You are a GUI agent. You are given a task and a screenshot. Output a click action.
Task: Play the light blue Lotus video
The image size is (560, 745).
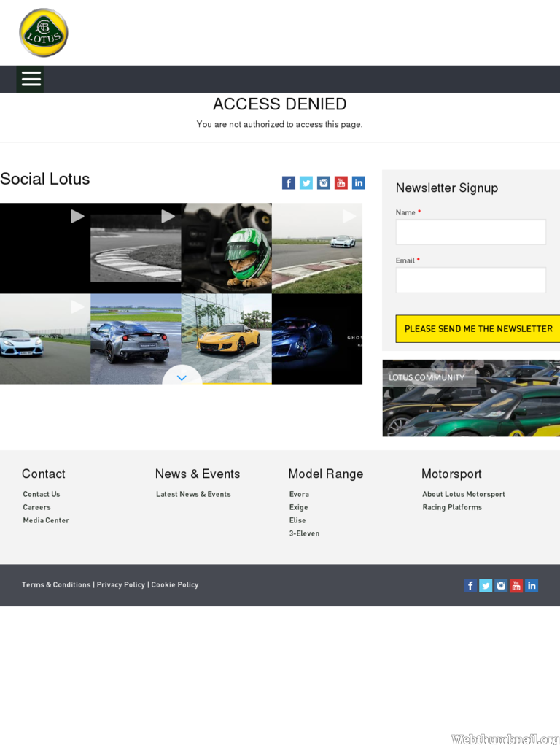pyautogui.click(x=45, y=339)
